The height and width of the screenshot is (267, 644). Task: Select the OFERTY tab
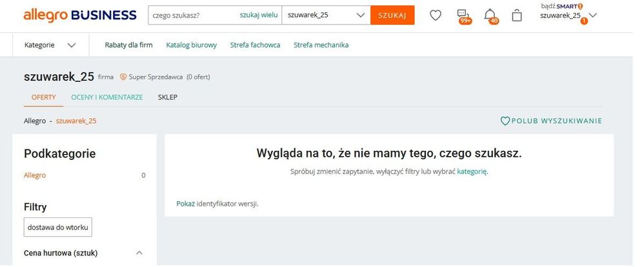43,97
